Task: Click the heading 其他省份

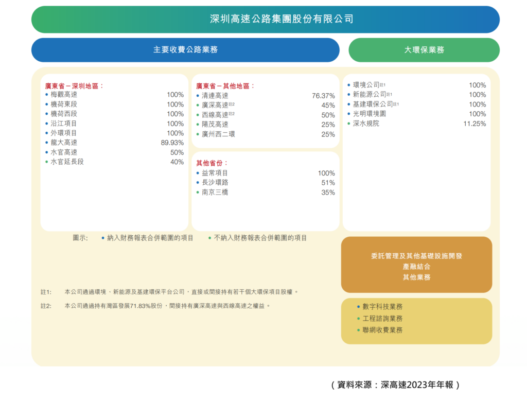Action: [x=212, y=163]
